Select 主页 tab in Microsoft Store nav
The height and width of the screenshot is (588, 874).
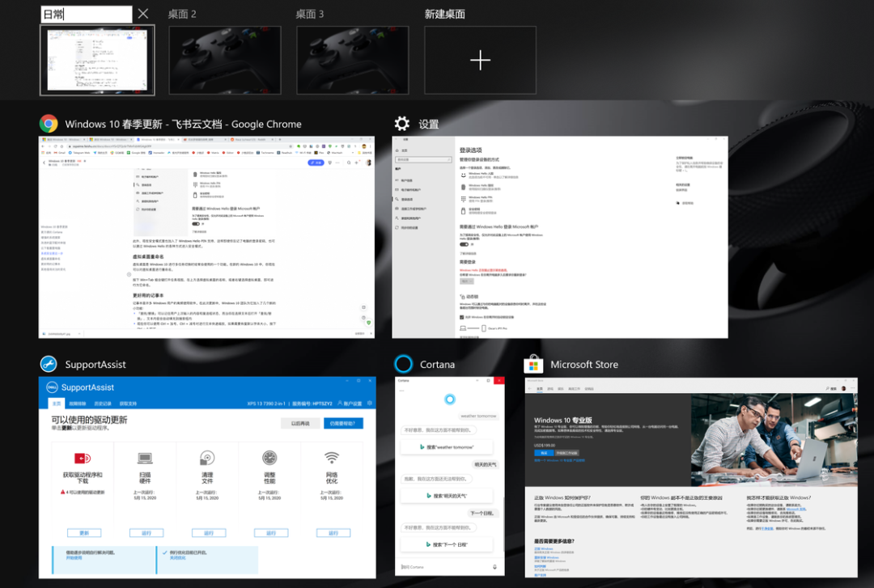[539, 388]
